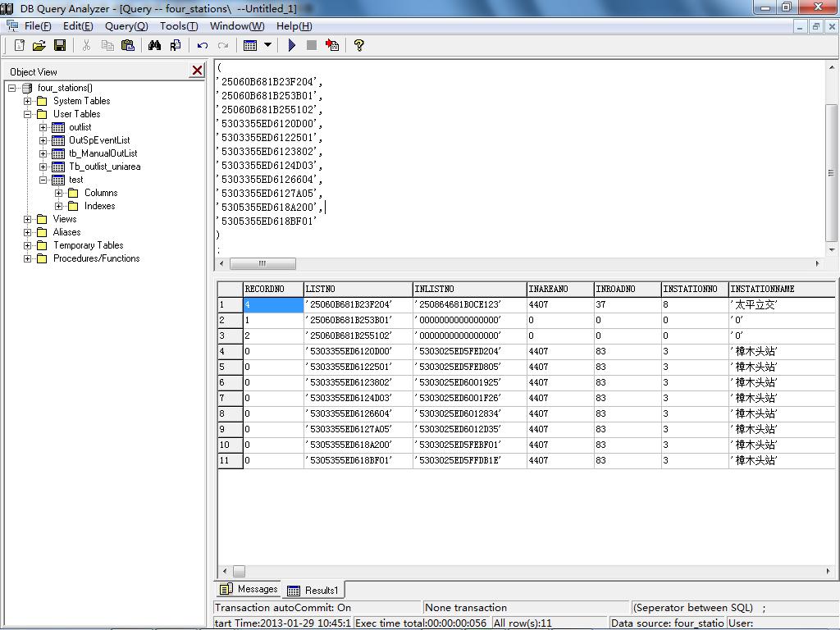The width and height of the screenshot is (840, 630).
Task: Close the Object View panel
Action: [197, 71]
